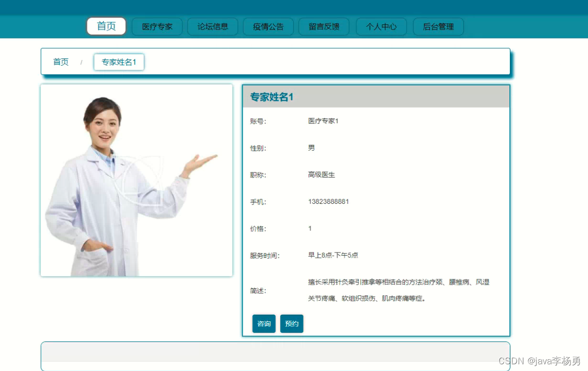
Task: Go to 医疗专家 menu item
Action: 157,26
